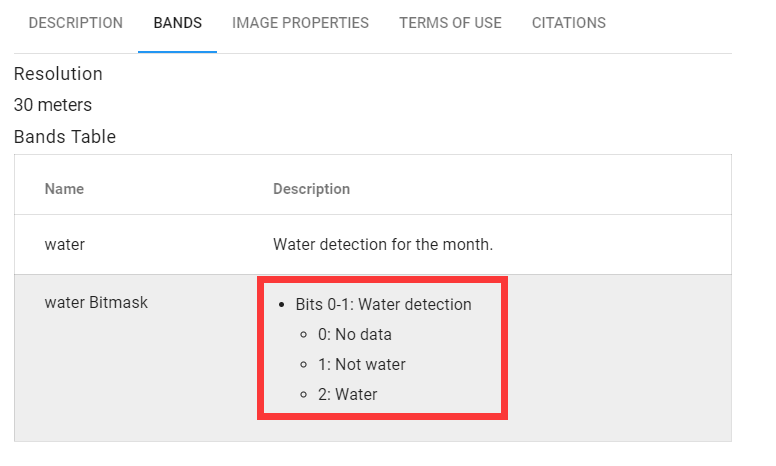Click the 30 meters resolution value
The height and width of the screenshot is (466, 776).
click(53, 105)
